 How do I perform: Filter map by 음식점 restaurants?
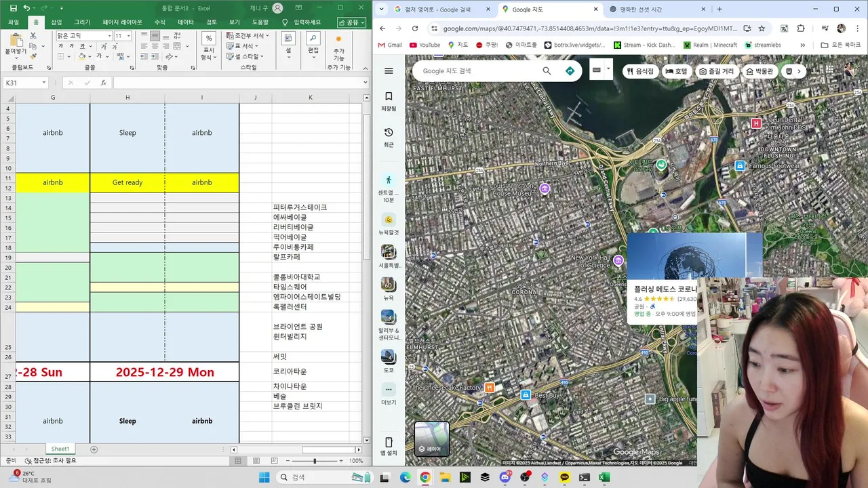[640, 71]
